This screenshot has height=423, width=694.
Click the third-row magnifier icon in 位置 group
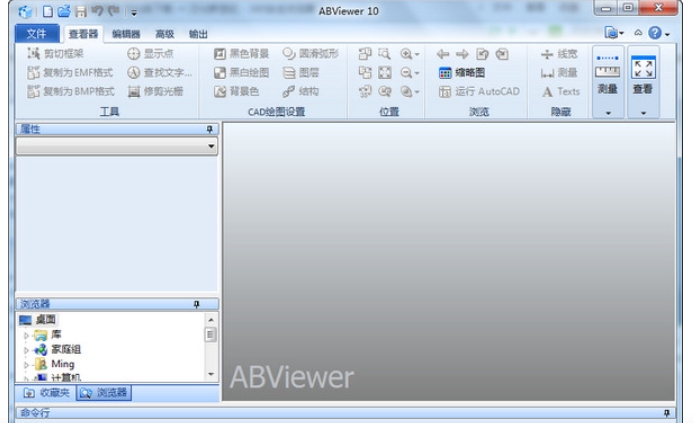point(406,91)
